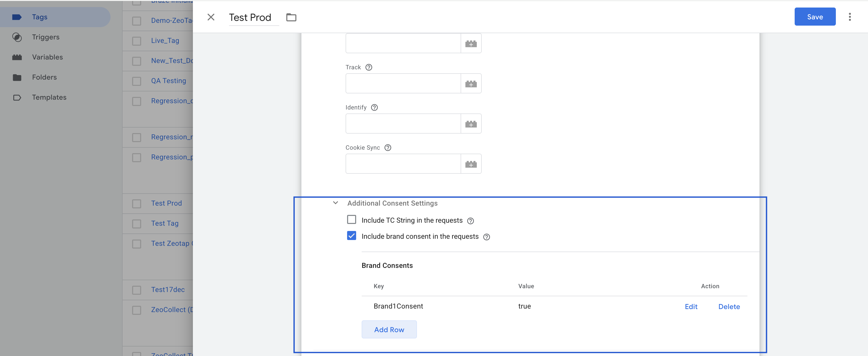
Task: Collapse the Additional Consent Settings section
Action: pyautogui.click(x=335, y=203)
